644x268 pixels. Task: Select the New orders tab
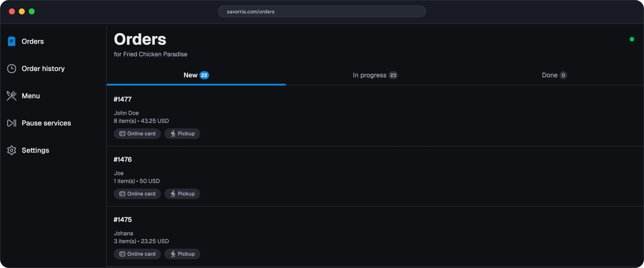pyautogui.click(x=196, y=75)
